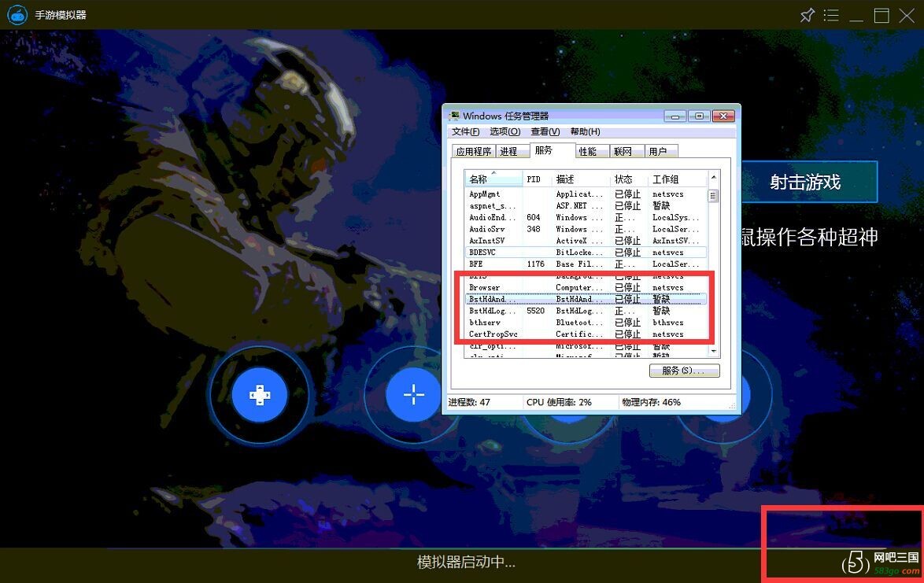The image size is (924, 583).
Task: Click the D-pad joystick control icon
Action: tap(260, 394)
